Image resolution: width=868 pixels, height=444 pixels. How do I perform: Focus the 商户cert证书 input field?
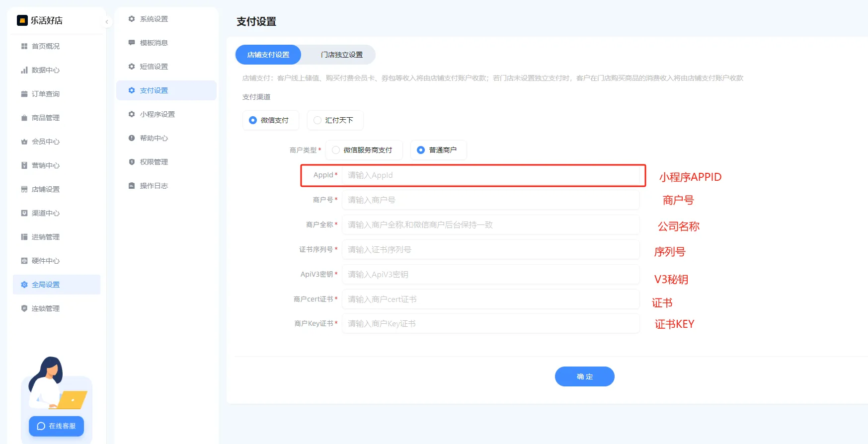coord(491,299)
